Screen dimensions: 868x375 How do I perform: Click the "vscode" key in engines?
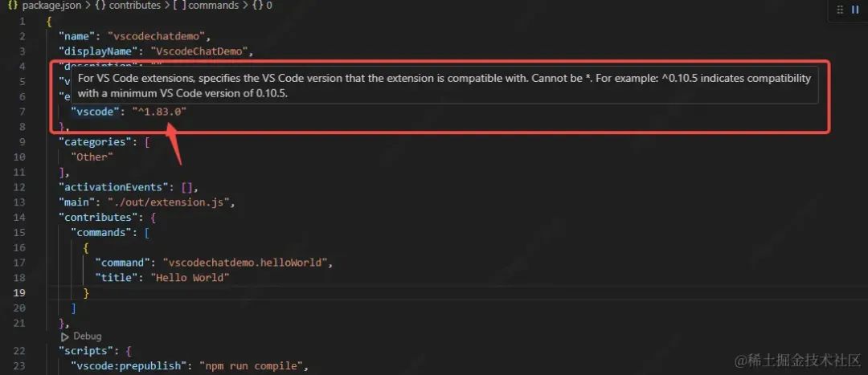point(95,112)
